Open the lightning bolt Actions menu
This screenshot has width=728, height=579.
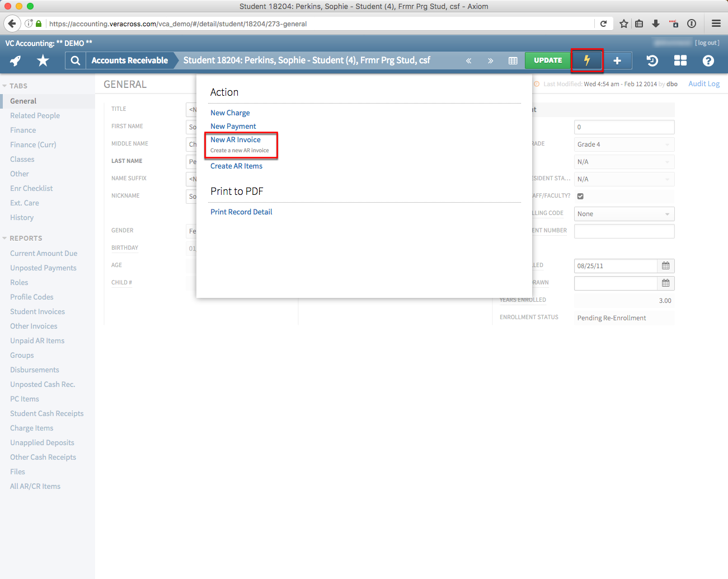coord(586,60)
